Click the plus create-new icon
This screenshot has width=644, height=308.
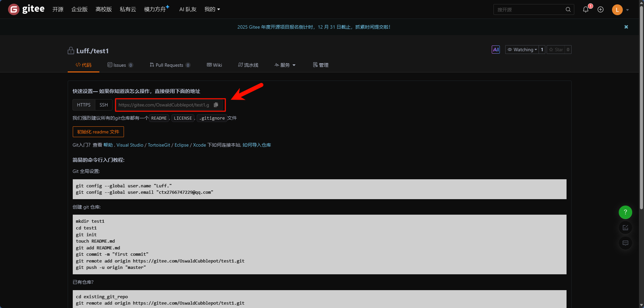coord(601,9)
